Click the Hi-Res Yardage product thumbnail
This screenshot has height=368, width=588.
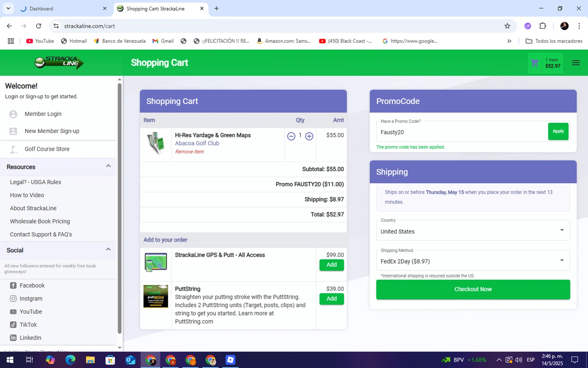(156, 144)
